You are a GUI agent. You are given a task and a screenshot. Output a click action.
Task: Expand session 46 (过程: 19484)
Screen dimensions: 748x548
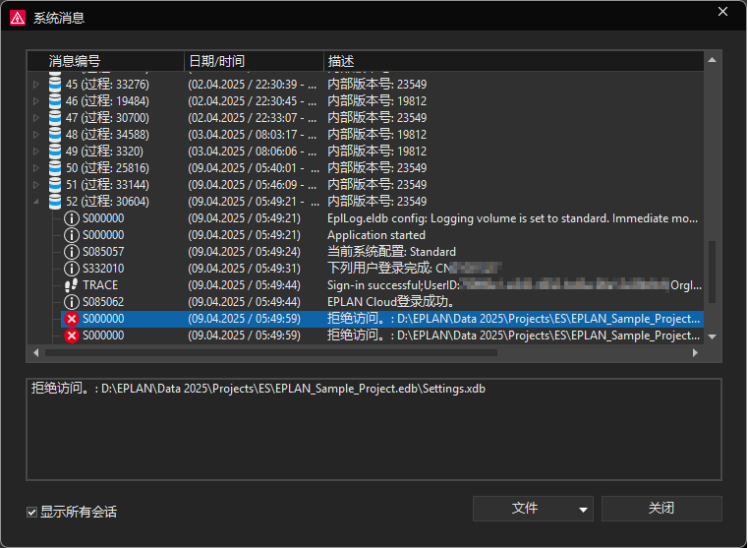pos(36,101)
